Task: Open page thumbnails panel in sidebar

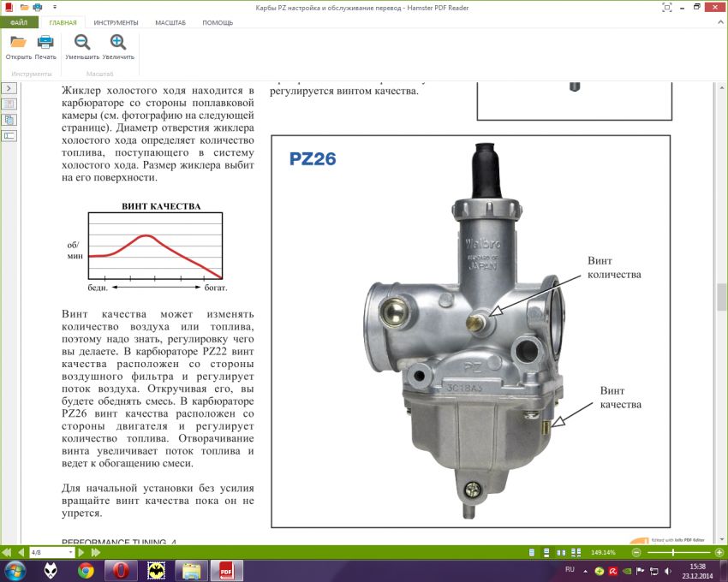Action: click(x=9, y=104)
